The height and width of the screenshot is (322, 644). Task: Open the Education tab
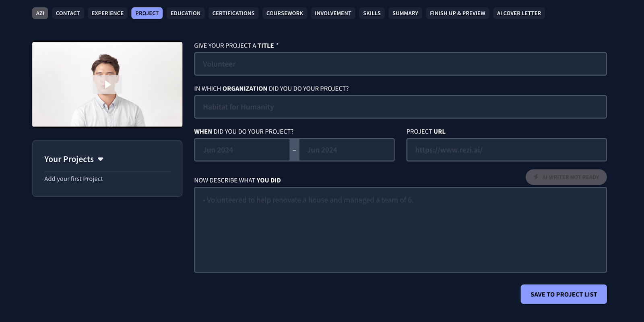pos(186,13)
